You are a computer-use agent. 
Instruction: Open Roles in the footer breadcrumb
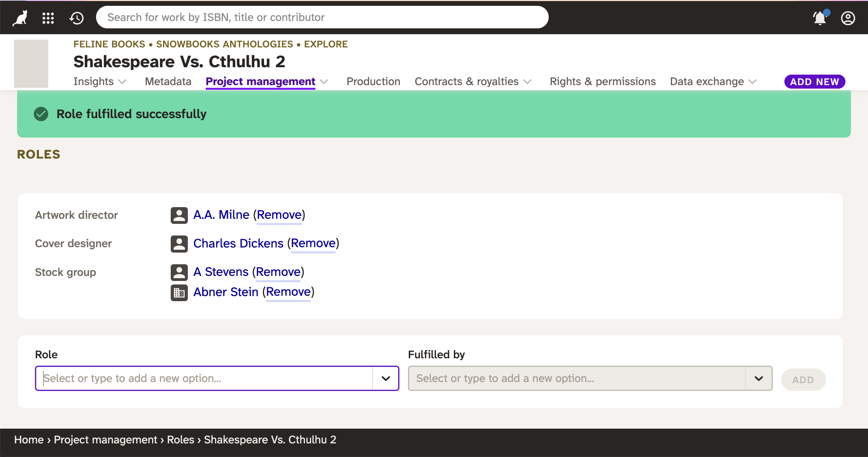pyautogui.click(x=180, y=440)
